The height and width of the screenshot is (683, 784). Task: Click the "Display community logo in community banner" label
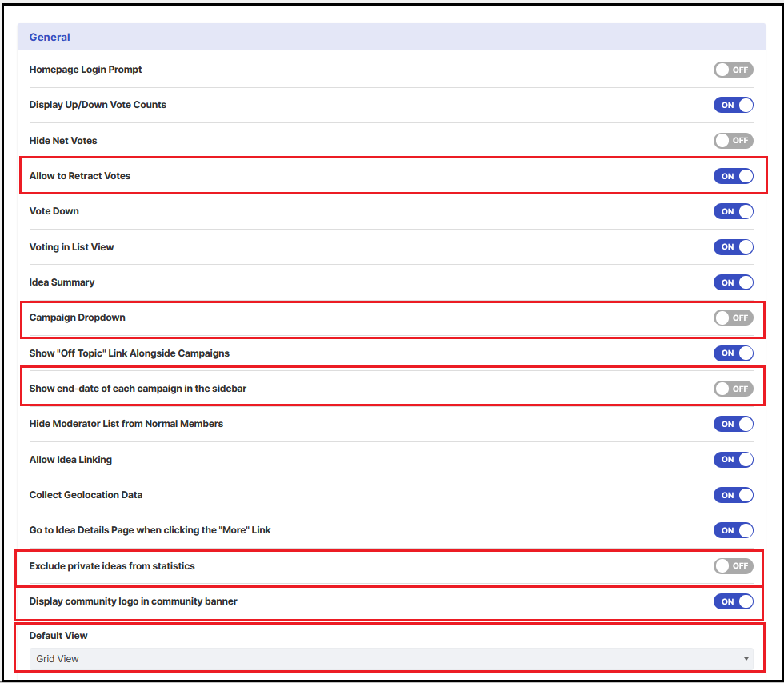[x=133, y=601]
